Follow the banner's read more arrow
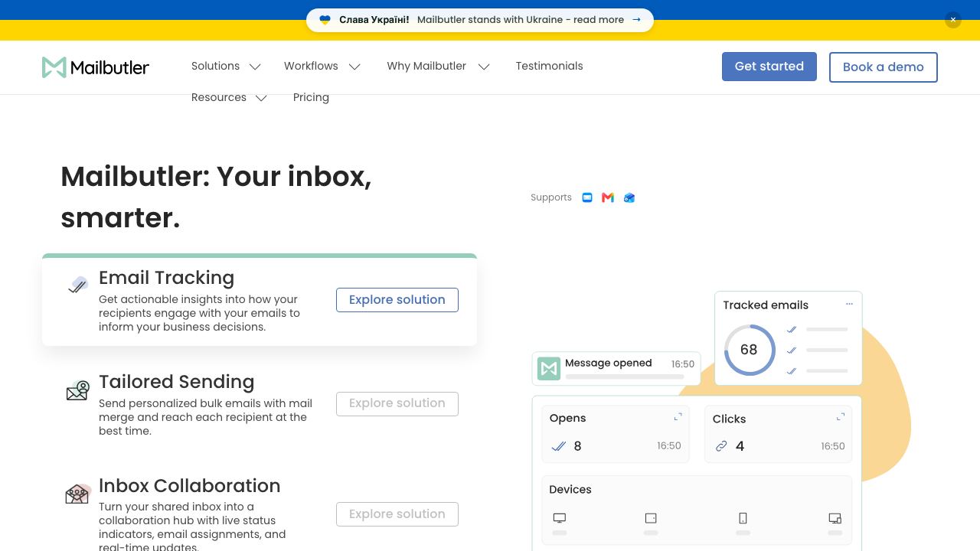Viewport: 980px width, 551px height. click(636, 20)
